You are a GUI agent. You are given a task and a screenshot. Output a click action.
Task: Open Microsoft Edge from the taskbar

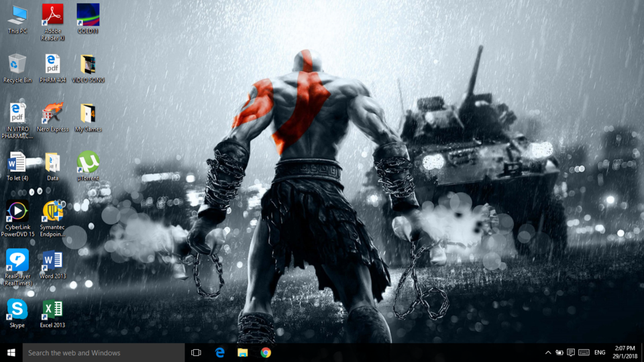pos(220,353)
